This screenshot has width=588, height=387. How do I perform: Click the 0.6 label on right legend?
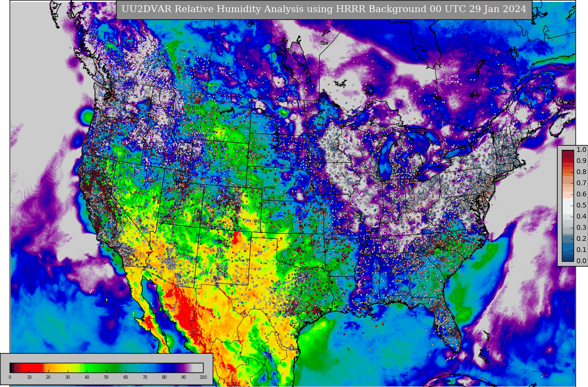(x=581, y=194)
